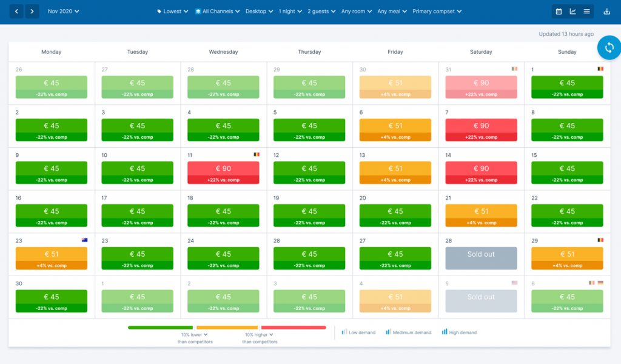Image resolution: width=621 pixels, height=364 pixels.
Task: Click the flag icon on October 31
Action: click(516, 70)
